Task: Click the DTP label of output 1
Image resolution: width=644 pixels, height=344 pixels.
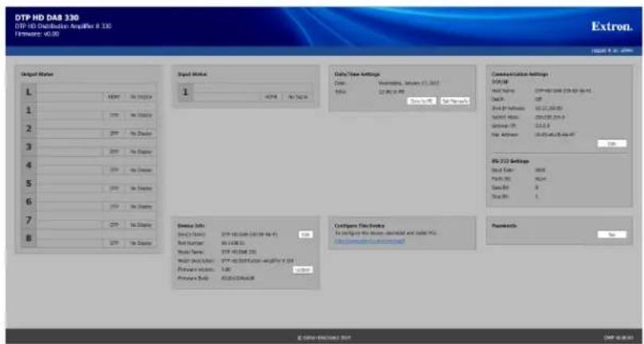Action: (x=114, y=115)
